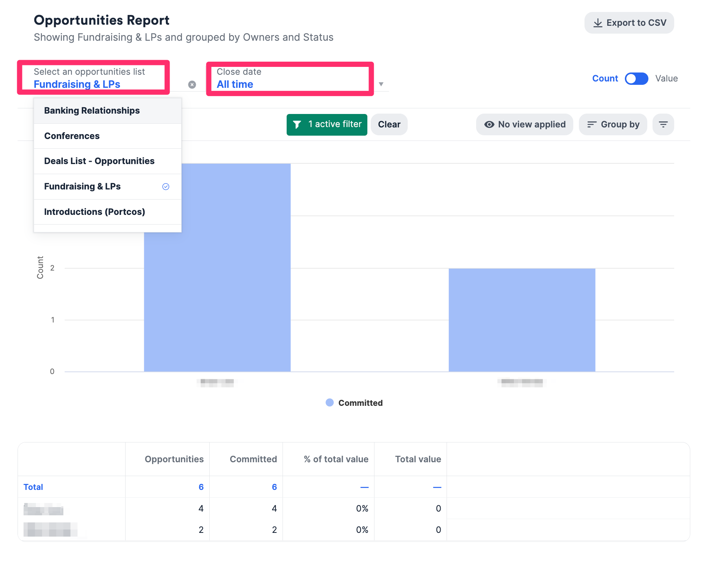Screen dimensions: 728x568
Task: Select Deals List - Opportunities option
Action: point(99,161)
